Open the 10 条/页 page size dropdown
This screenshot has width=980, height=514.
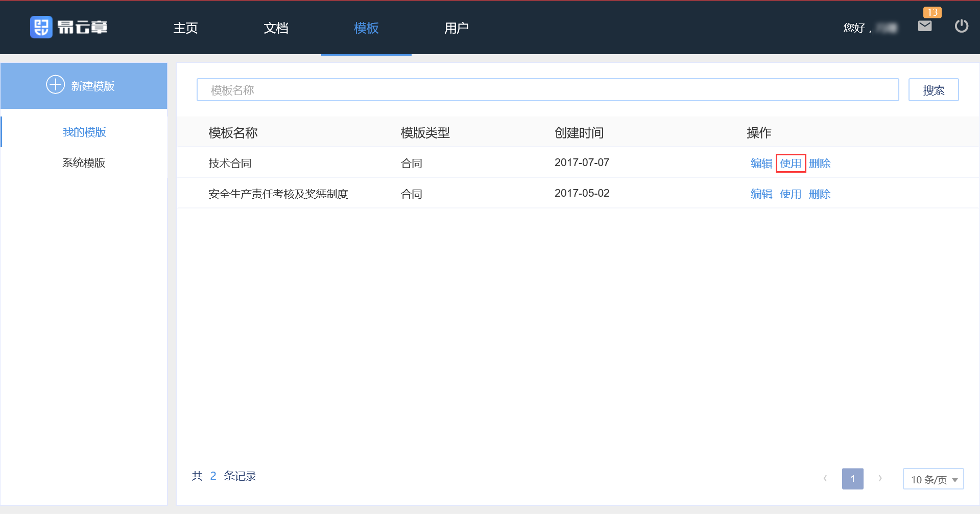coord(933,479)
